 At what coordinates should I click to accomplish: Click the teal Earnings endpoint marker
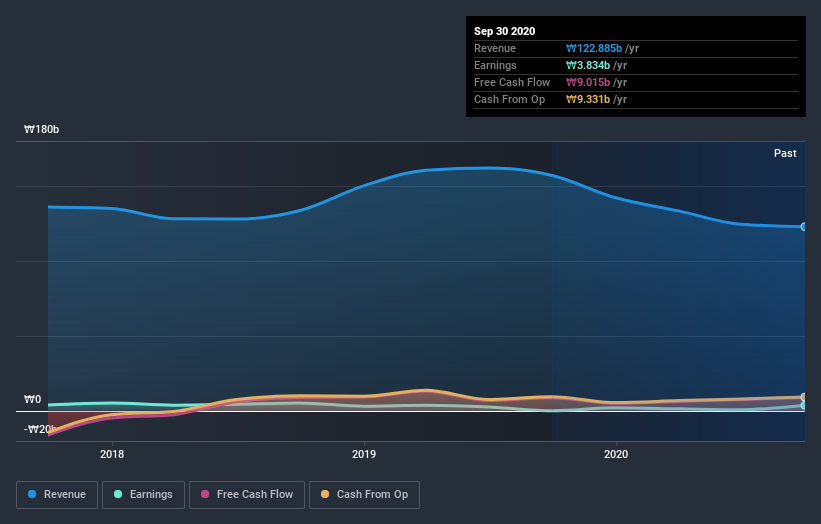(804, 405)
